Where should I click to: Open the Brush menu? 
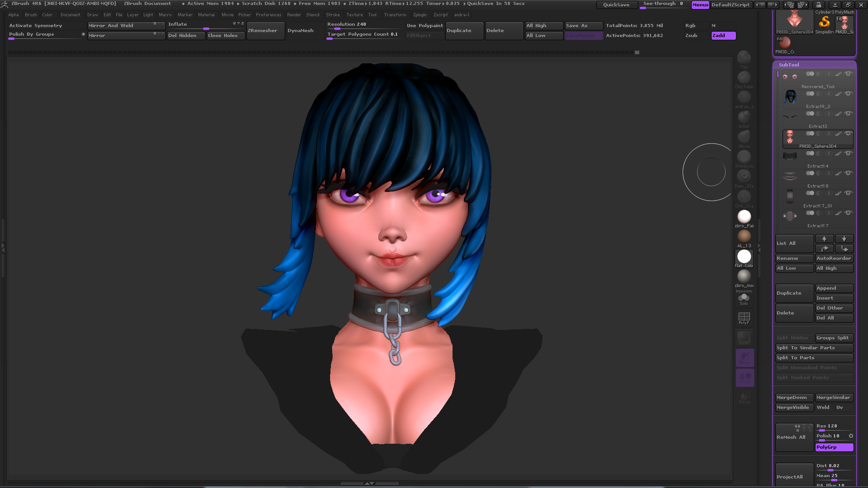[31, 15]
